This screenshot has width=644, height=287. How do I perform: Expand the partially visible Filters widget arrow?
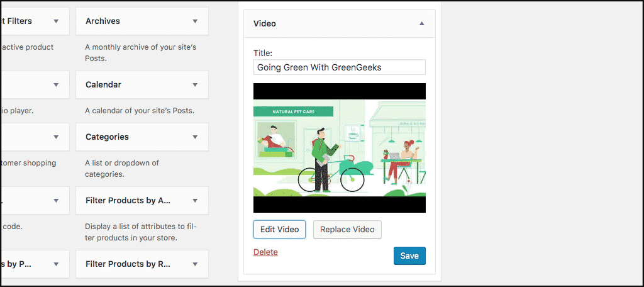56,21
